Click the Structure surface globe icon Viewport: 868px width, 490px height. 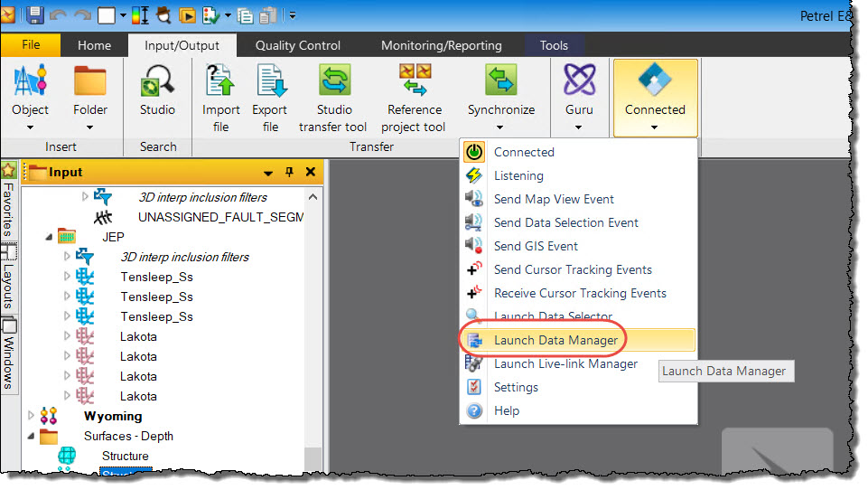click(x=67, y=456)
